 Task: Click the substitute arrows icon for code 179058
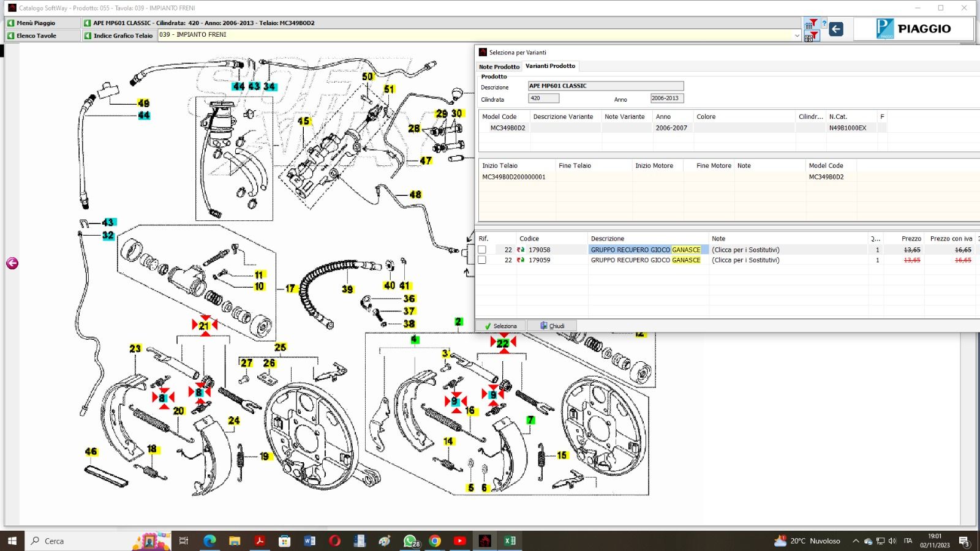click(521, 250)
